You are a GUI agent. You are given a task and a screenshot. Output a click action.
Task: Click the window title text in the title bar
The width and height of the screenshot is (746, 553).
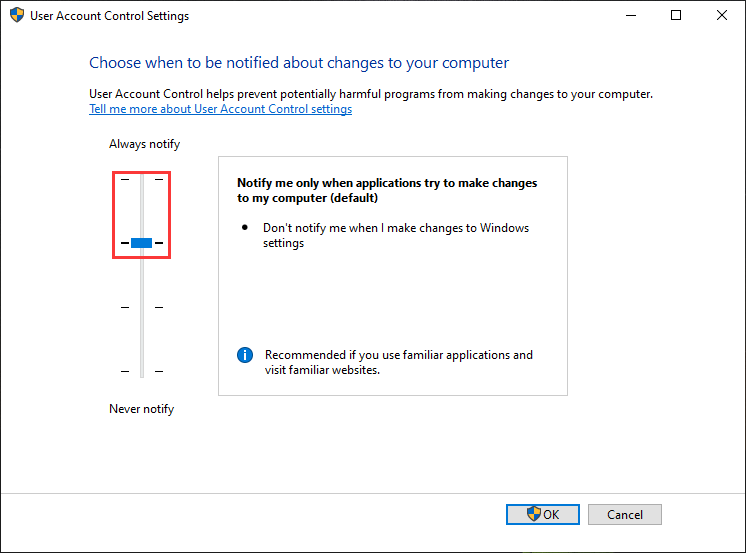click(110, 16)
